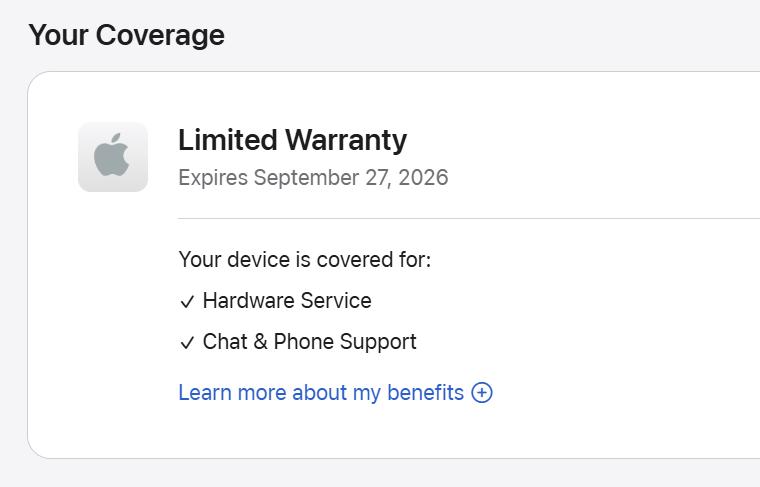The width and height of the screenshot is (760, 487).
Task: Click the Chat & Phone Support label
Action: pos(309,342)
